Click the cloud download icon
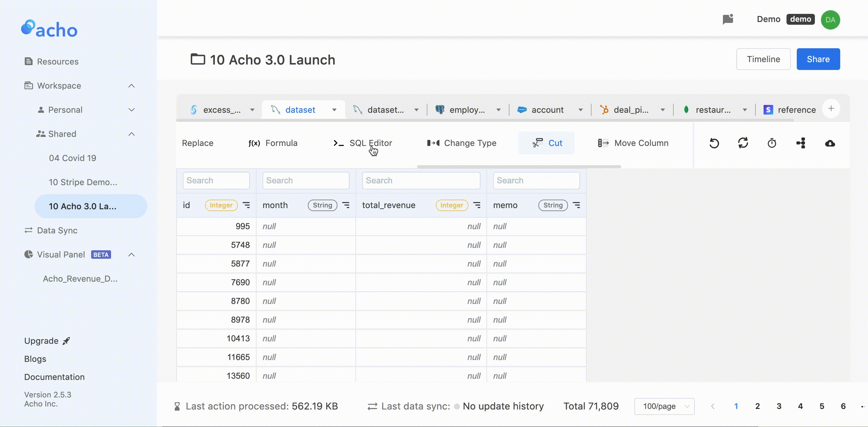This screenshot has height=427, width=868. 830,143
